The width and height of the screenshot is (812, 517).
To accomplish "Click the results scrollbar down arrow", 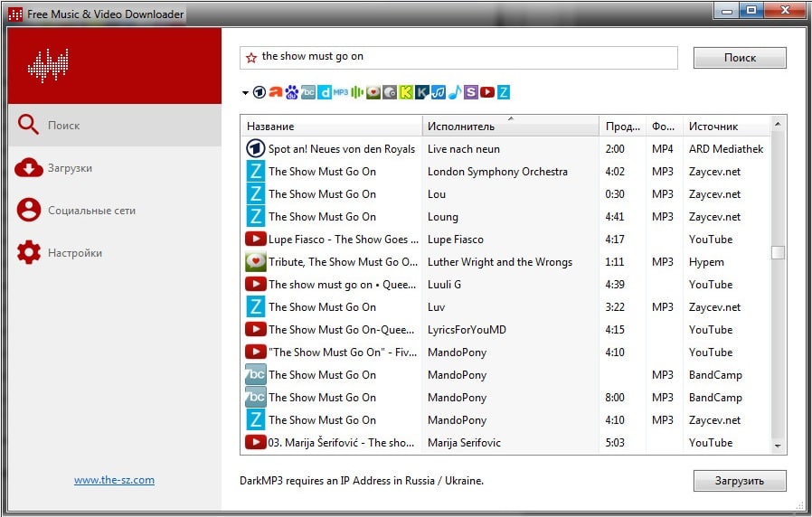I will (778, 446).
